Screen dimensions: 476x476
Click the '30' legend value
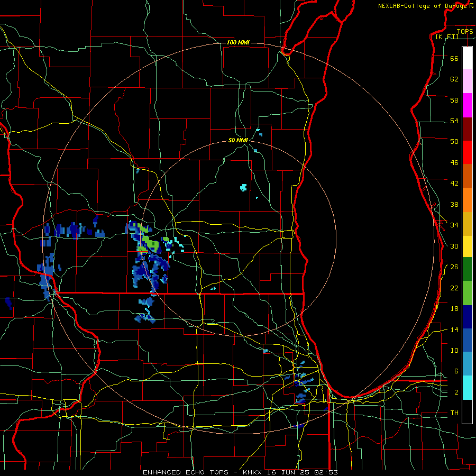(454, 246)
